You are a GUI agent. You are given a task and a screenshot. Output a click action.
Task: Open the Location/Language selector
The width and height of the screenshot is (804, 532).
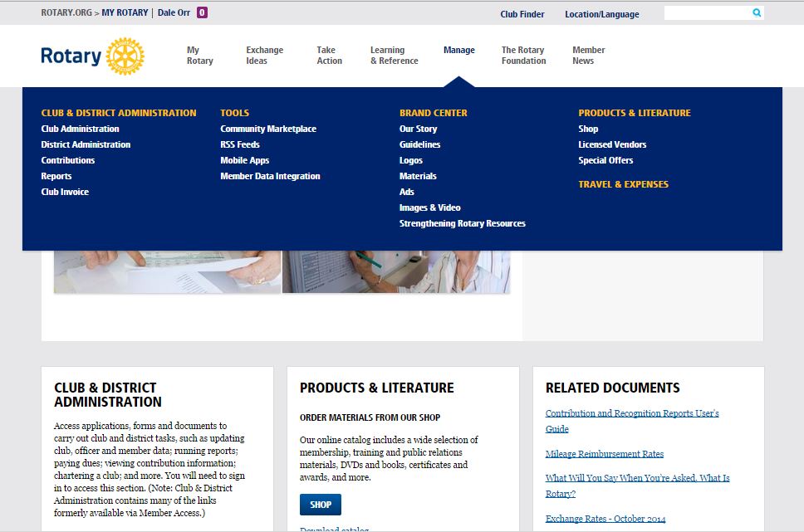(x=602, y=14)
